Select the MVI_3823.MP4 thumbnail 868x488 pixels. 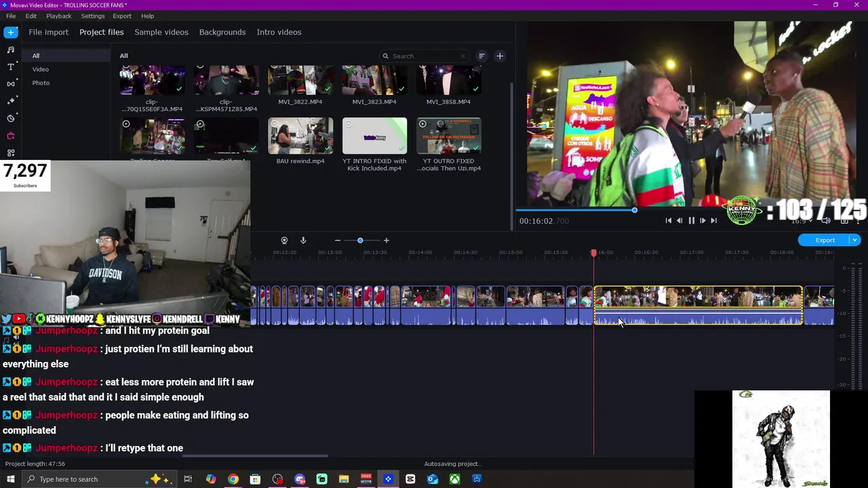pyautogui.click(x=374, y=80)
